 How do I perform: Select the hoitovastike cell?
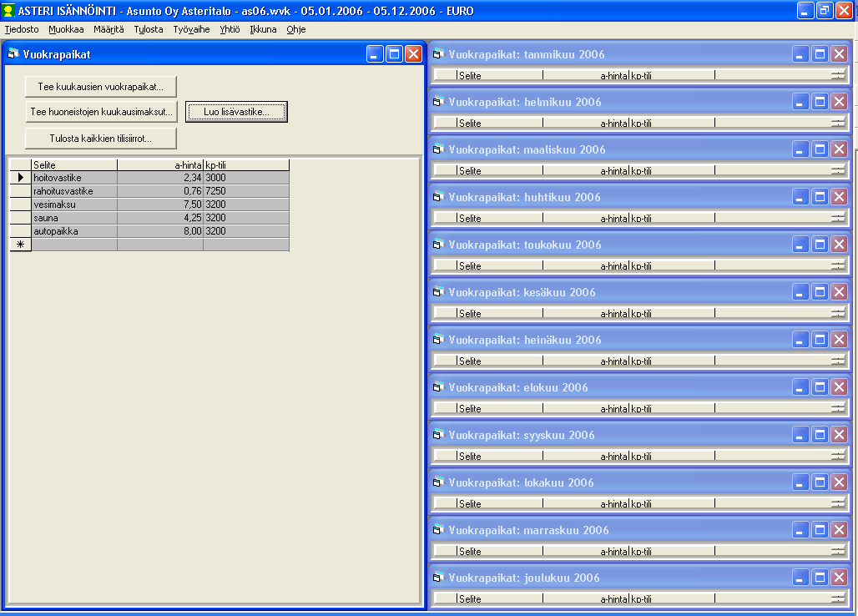[x=74, y=177]
